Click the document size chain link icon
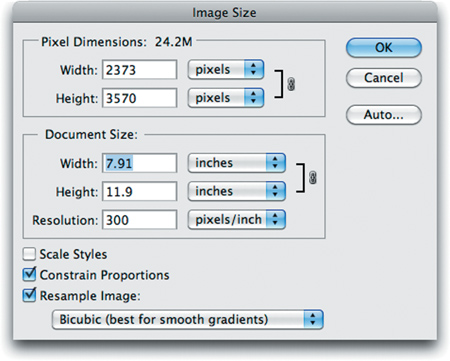 313,178
